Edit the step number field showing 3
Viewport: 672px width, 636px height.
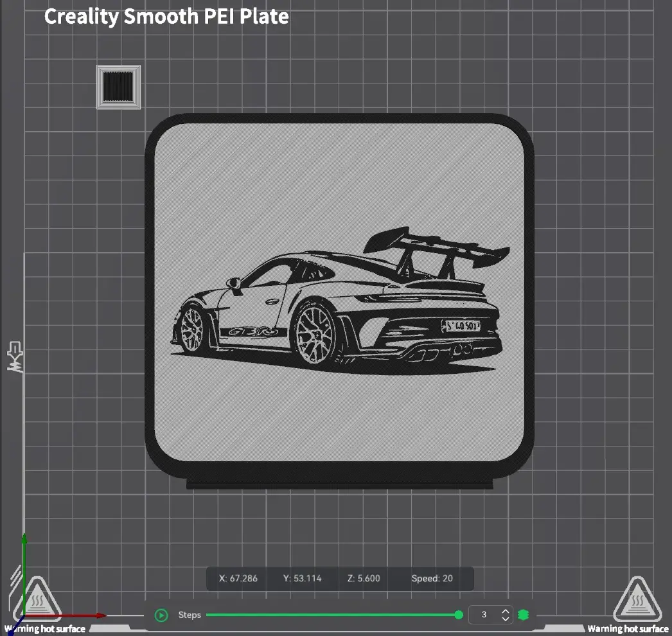pos(490,615)
